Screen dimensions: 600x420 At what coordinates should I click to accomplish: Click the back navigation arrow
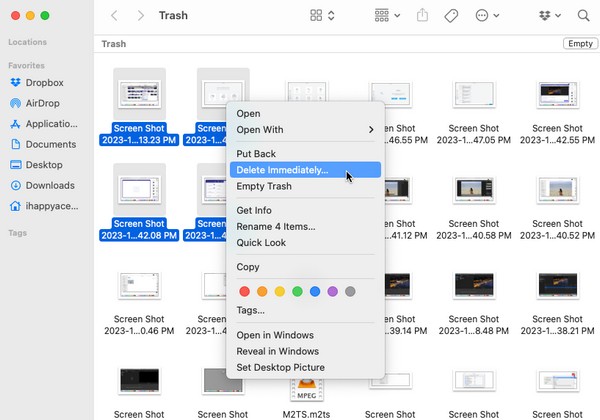pos(114,16)
